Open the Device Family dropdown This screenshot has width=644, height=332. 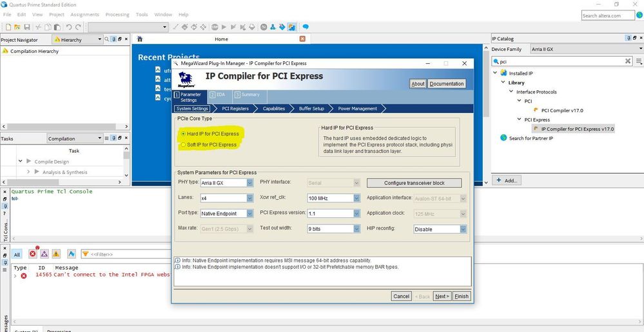[x=587, y=49]
